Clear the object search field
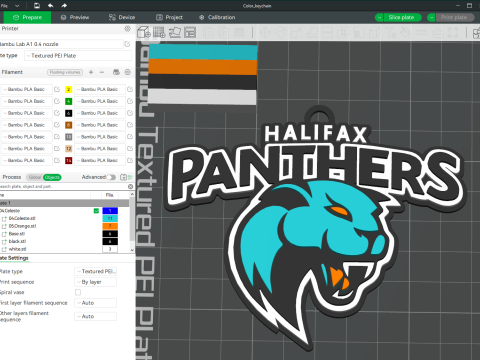 pos(130,186)
